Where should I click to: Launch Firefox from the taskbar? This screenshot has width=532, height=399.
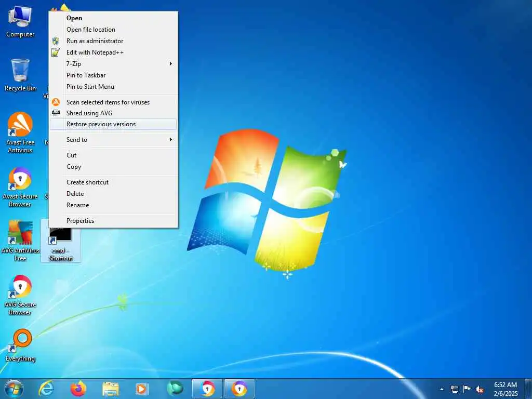[x=78, y=389]
